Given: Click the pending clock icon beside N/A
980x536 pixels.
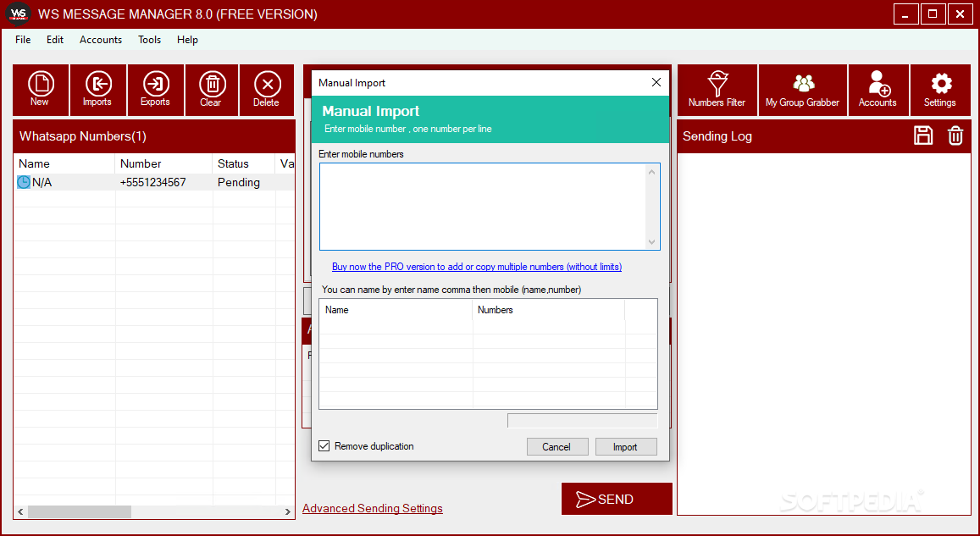Looking at the screenshot, I should pyautogui.click(x=24, y=182).
